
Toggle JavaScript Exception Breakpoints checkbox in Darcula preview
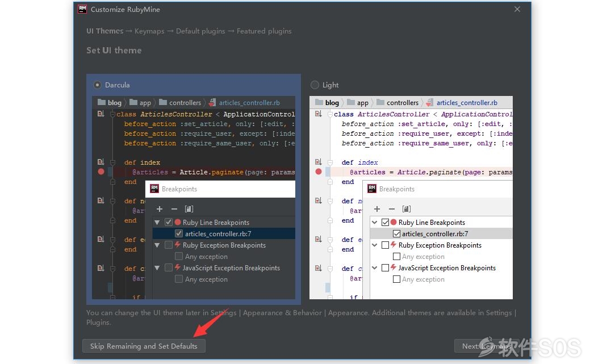click(x=169, y=267)
